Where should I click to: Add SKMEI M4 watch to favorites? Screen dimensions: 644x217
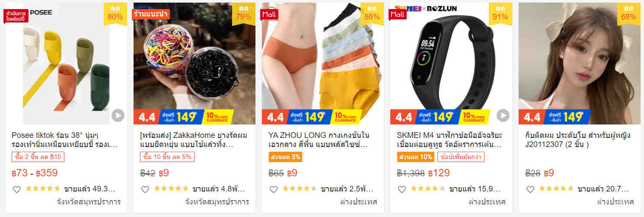(402, 189)
